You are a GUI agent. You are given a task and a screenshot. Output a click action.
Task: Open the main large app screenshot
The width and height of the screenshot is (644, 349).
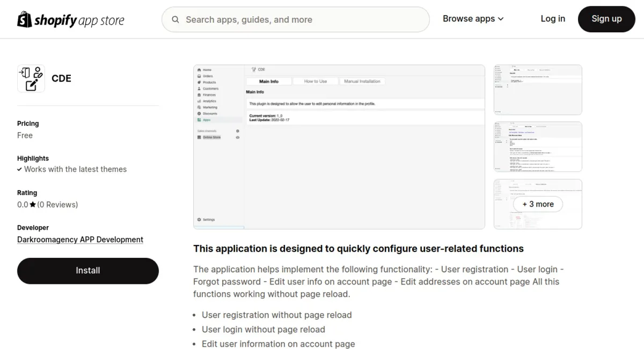(x=339, y=147)
